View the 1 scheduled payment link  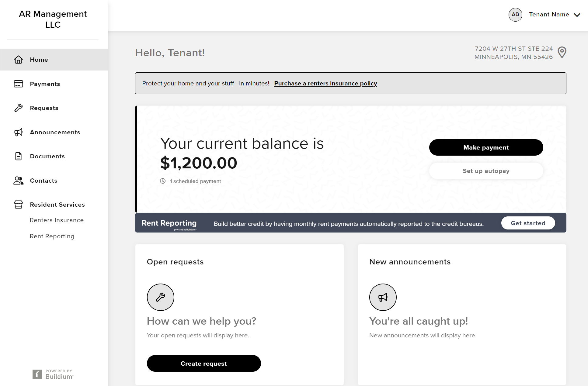click(x=195, y=181)
